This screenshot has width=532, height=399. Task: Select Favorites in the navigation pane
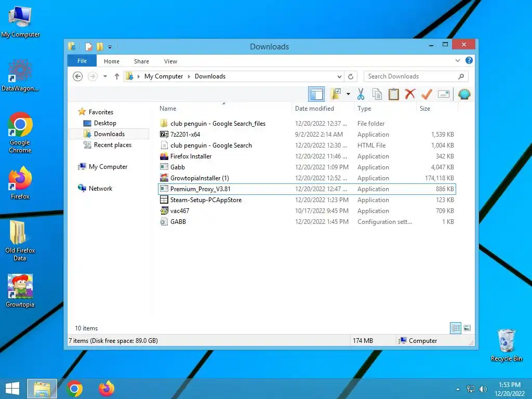[x=101, y=112]
